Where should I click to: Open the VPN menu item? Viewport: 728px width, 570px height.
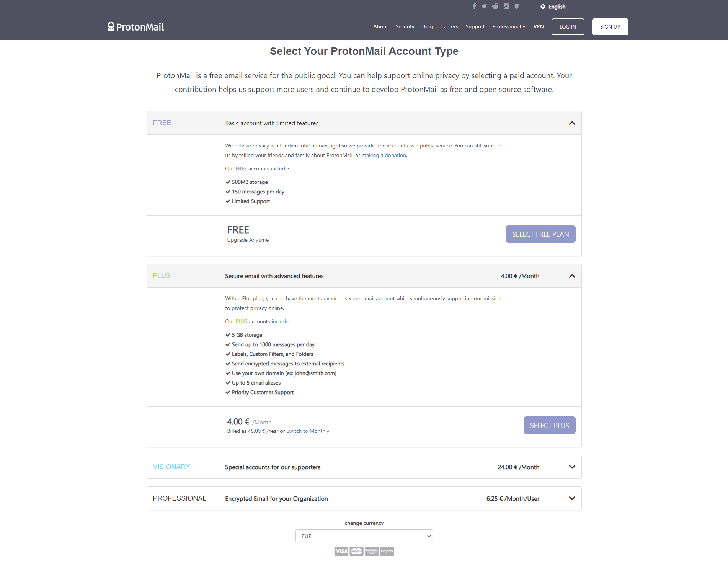point(539,26)
